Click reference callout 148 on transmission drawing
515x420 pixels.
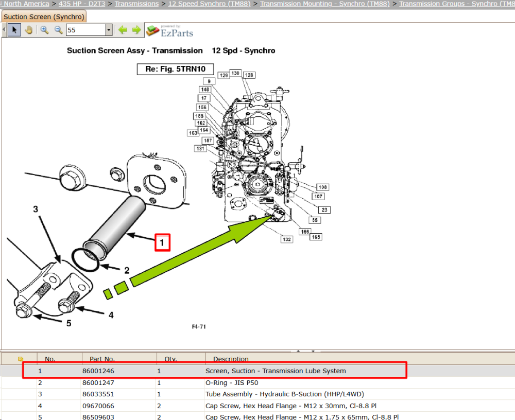[x=205, y=90]
